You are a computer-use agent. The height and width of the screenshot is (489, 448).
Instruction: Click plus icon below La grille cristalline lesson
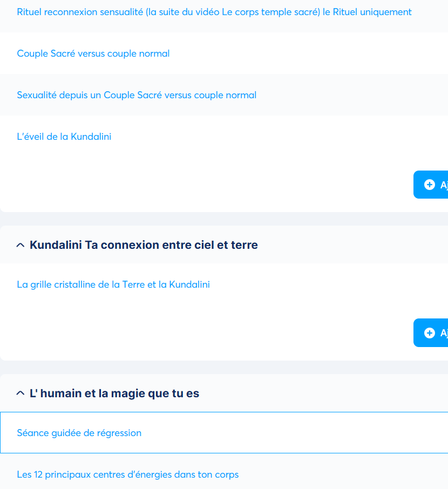click(x=430, y=333)
